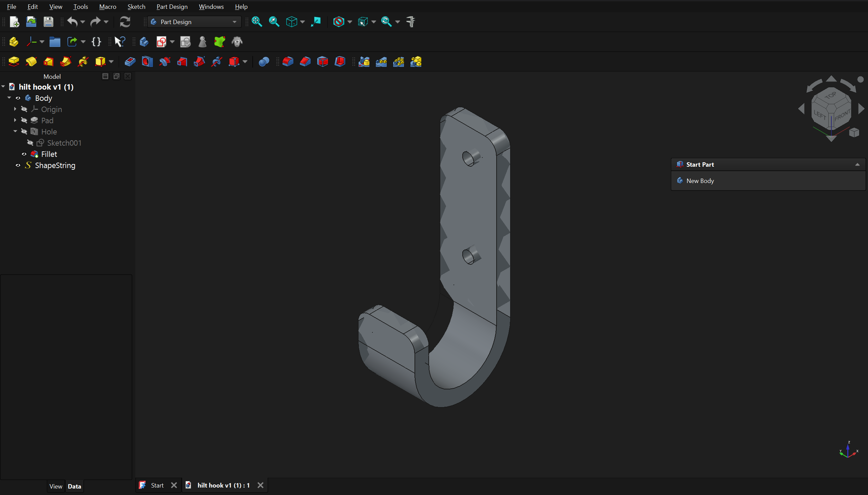Screen dimensions: 868x495
Task: Show the hidden Pad feature
Action: tap(24, 121)
